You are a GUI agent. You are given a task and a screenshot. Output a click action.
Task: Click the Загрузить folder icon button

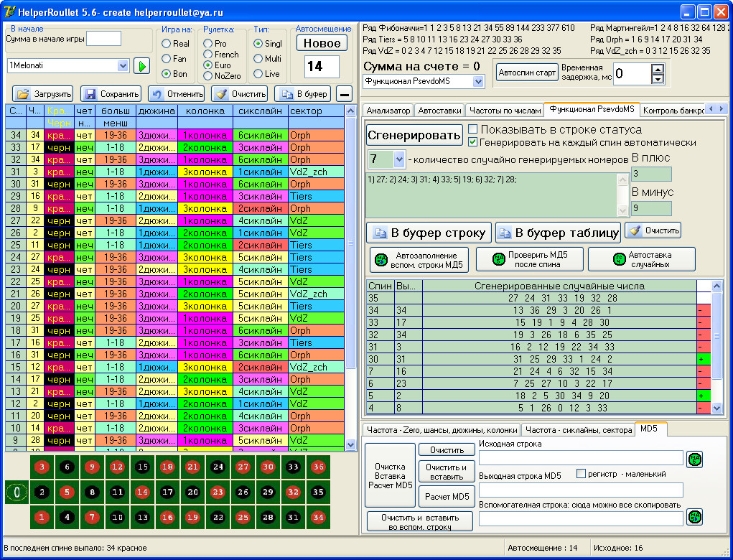pyautogui.click(x=43, y=94)
